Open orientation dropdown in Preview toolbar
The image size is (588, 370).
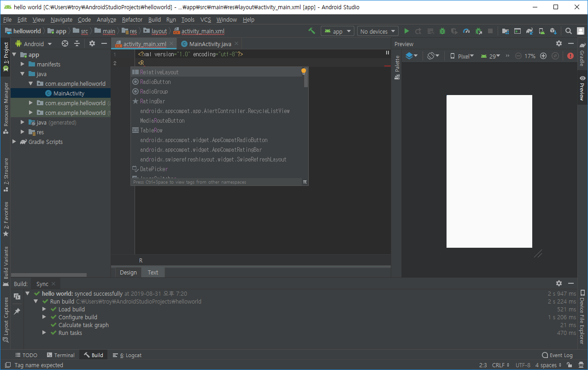point(433,56)
